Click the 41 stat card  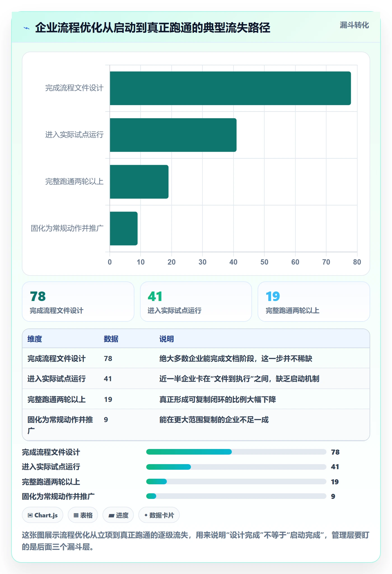tap(196, 302)
